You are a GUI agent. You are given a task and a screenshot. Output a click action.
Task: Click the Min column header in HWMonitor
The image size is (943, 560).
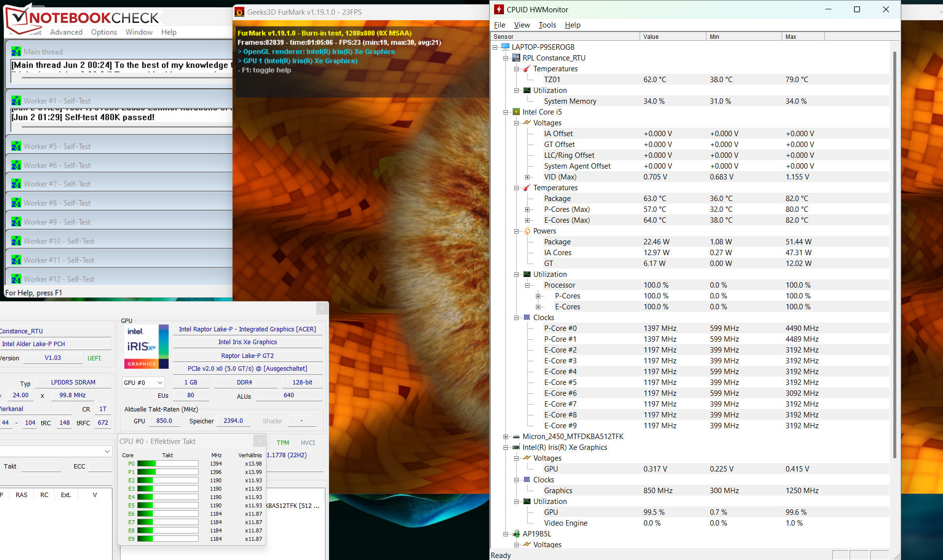click(744, 36)
